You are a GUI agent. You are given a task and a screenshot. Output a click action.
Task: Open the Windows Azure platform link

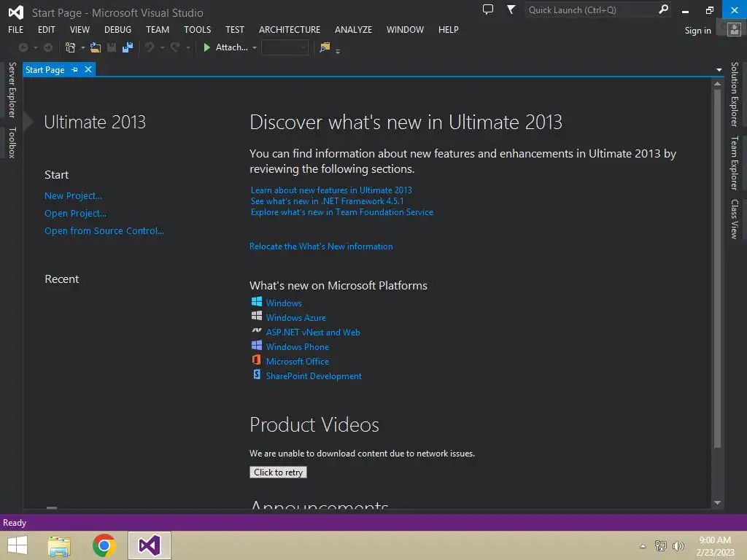pyautogui.click(x=296, y=318)
